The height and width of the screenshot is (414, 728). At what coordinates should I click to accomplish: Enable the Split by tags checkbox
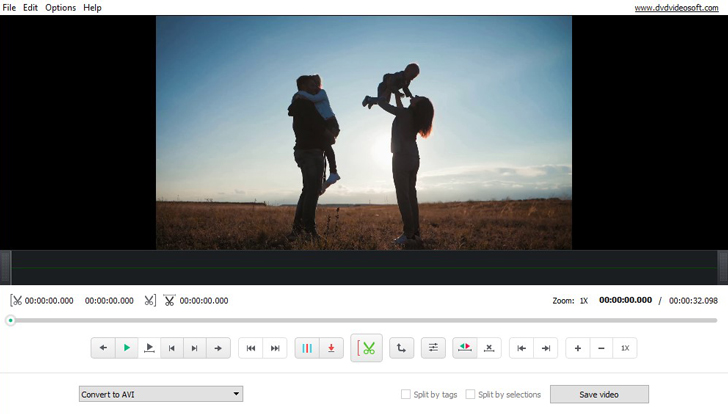(406, 394)
